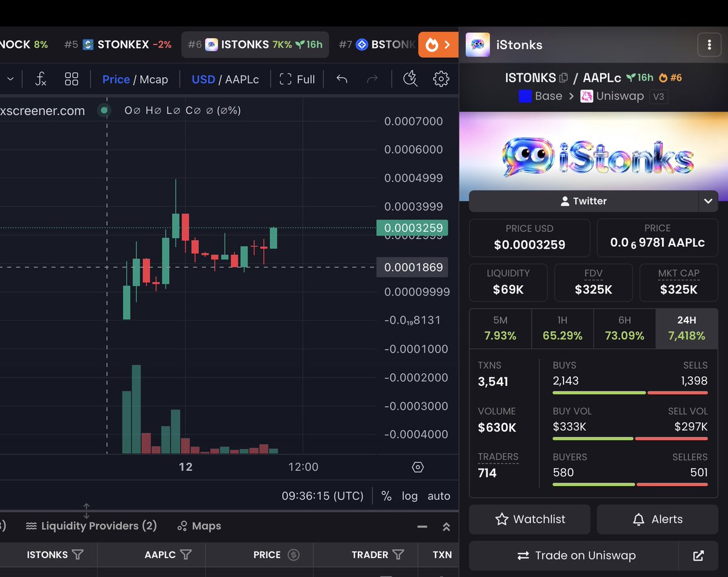
Task: Select trending token #6 ISTONKS
Action: pyautogui.click(x=255, y=44)
